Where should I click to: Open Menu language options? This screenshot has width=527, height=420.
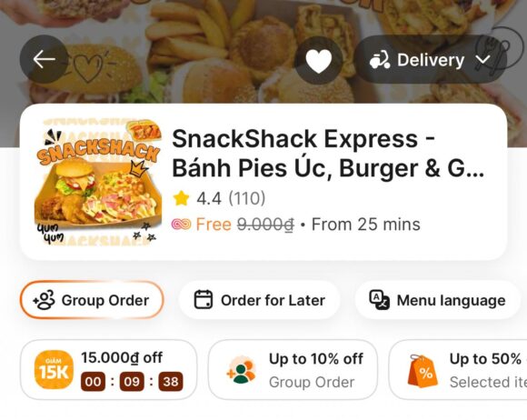pos(437,300)
